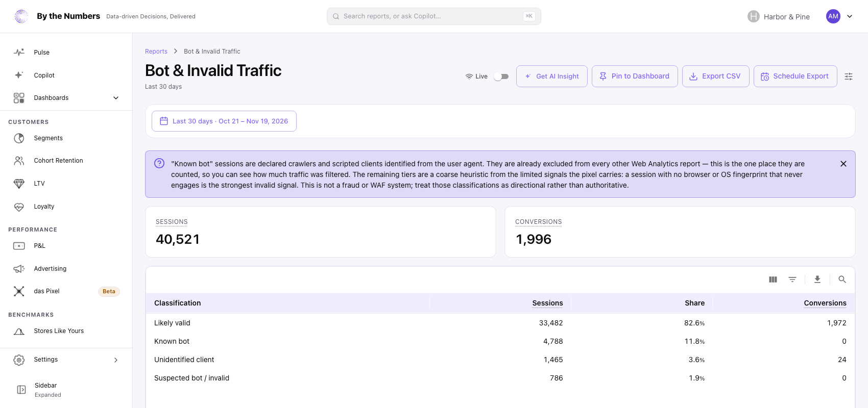Image resolution: width=868 pixels, height=408 pixels.
Task: Open the Harbor & Pine workspace selector
Action: pos(779,16)
